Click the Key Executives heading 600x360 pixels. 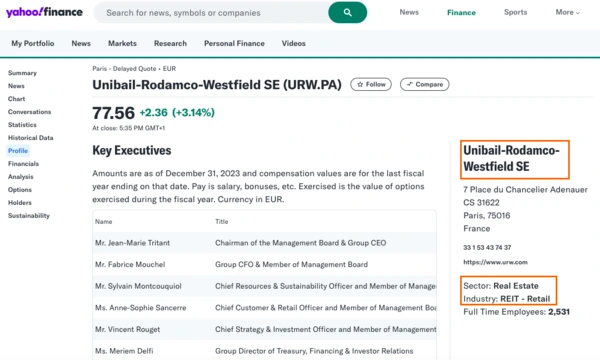point(132,150)
